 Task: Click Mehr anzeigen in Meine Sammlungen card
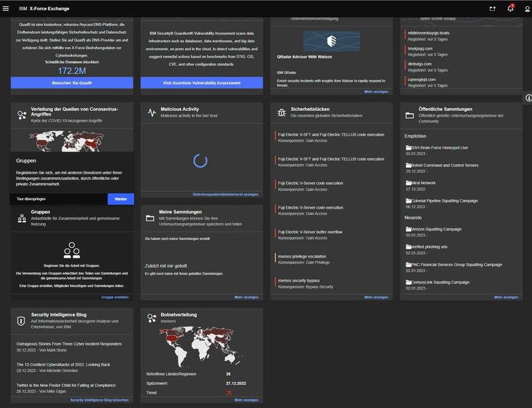(x=247, y=297)
